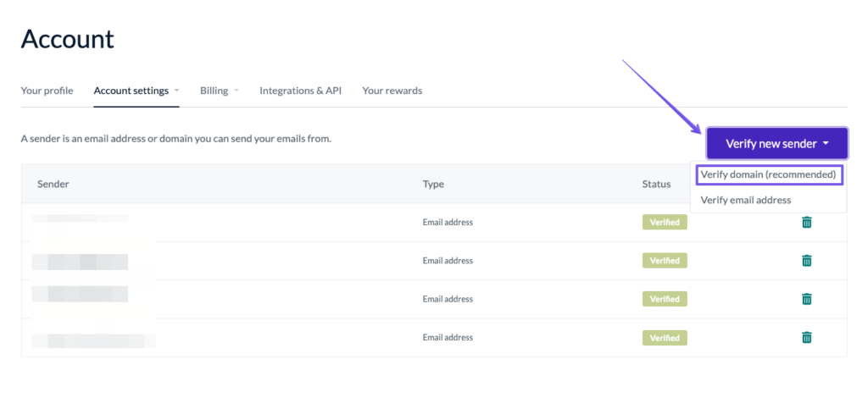The height and width of the screenshot is (398, 868).
Task: Go to Integrations & API tab
Action: coord(300,91)
